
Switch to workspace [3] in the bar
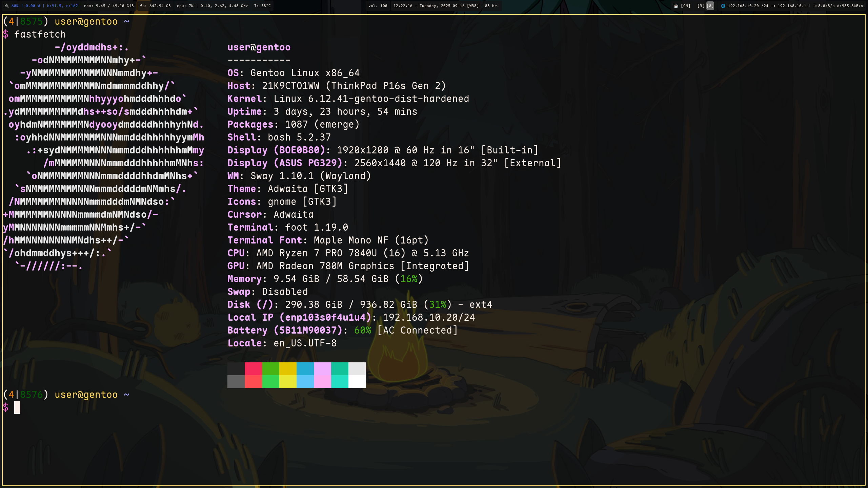point(701,6)
